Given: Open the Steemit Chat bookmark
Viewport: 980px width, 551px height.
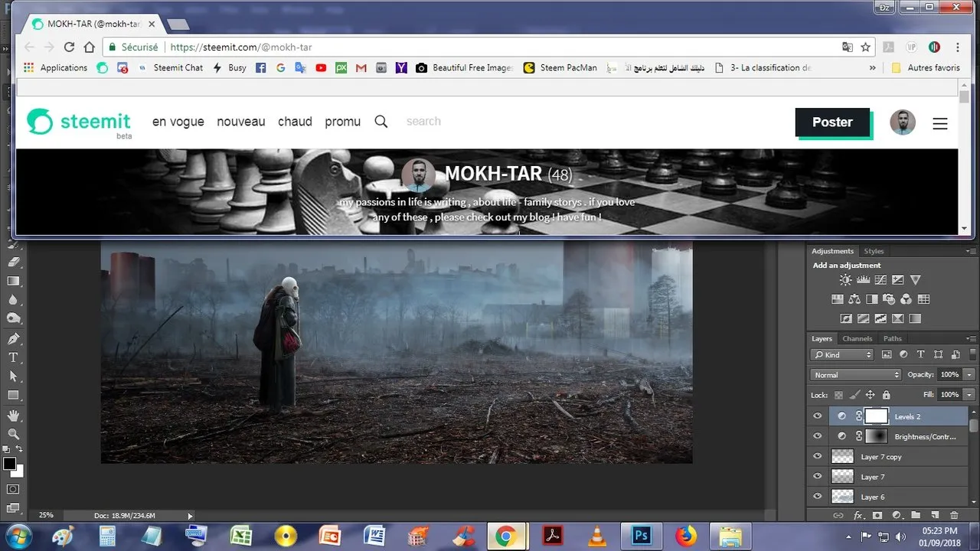Looking at the screenshot, I should tap(171, 67).
